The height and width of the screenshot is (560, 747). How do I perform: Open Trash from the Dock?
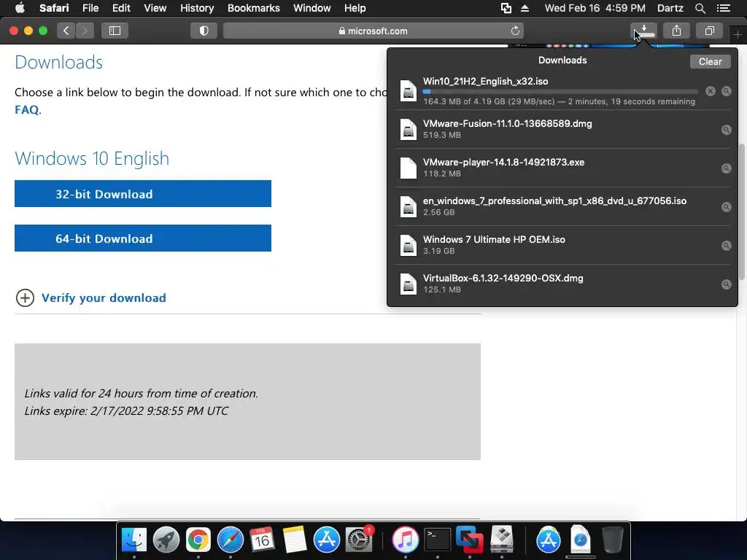click(x=612, y=540)
